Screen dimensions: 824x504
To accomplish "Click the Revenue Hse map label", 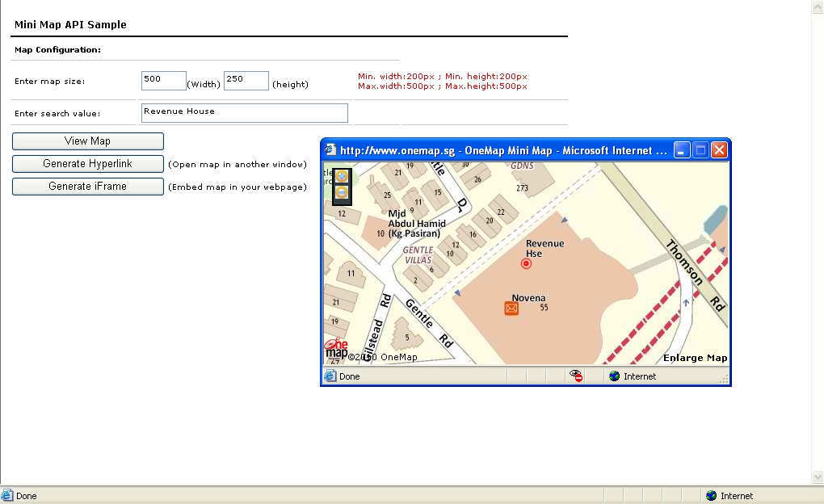I will coord(544,248).
